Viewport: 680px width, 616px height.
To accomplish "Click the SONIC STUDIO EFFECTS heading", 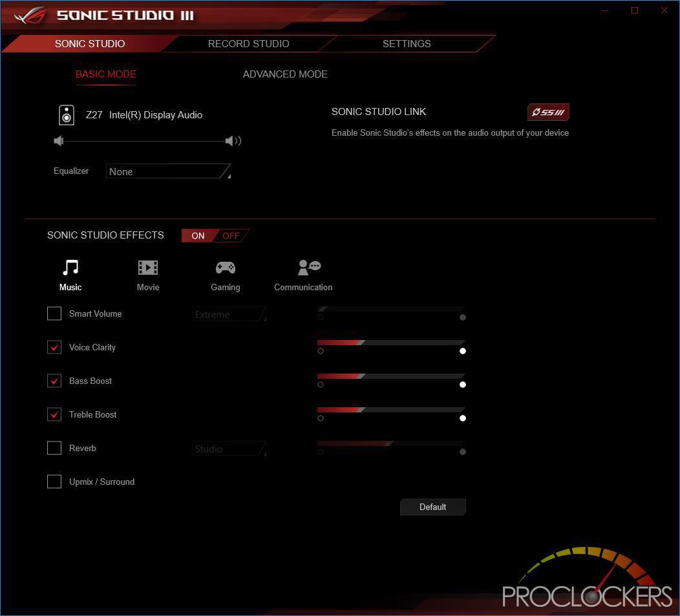I will click(105, 235).
